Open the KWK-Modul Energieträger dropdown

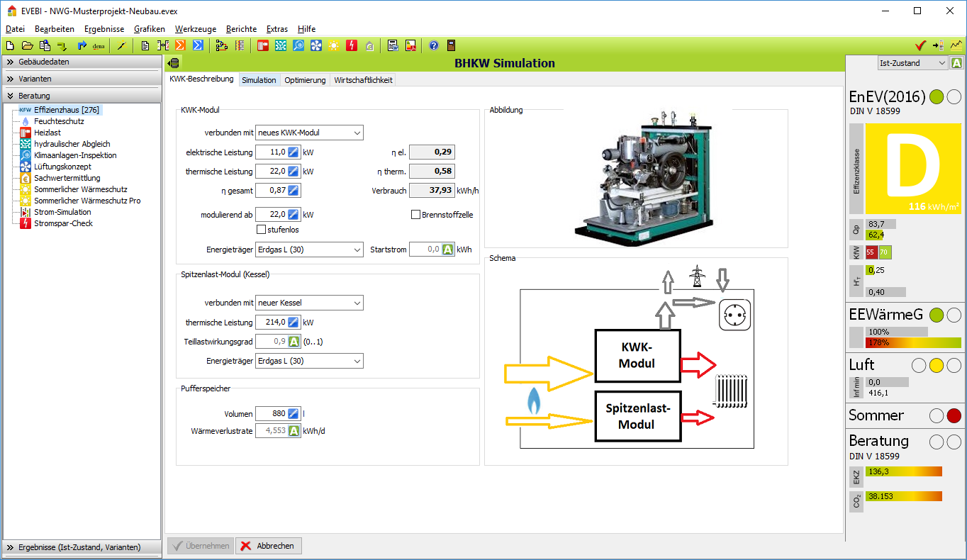309,250
